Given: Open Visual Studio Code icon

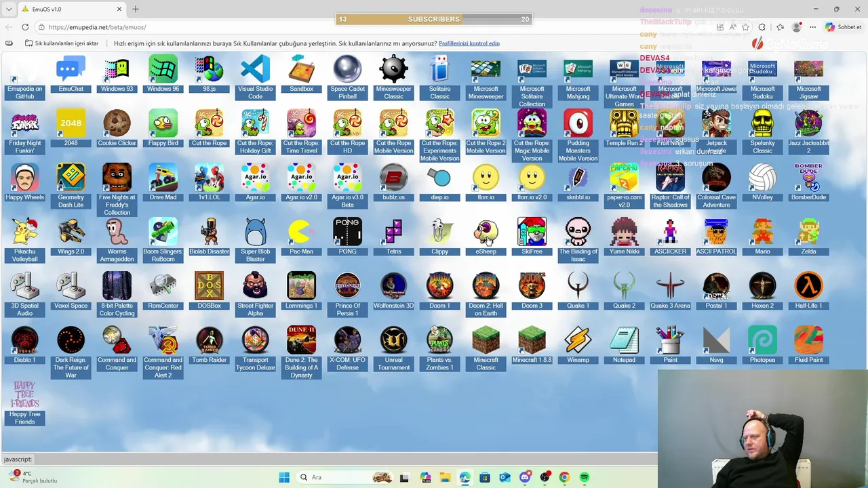Looking at the screenshot, I should 255,77.
